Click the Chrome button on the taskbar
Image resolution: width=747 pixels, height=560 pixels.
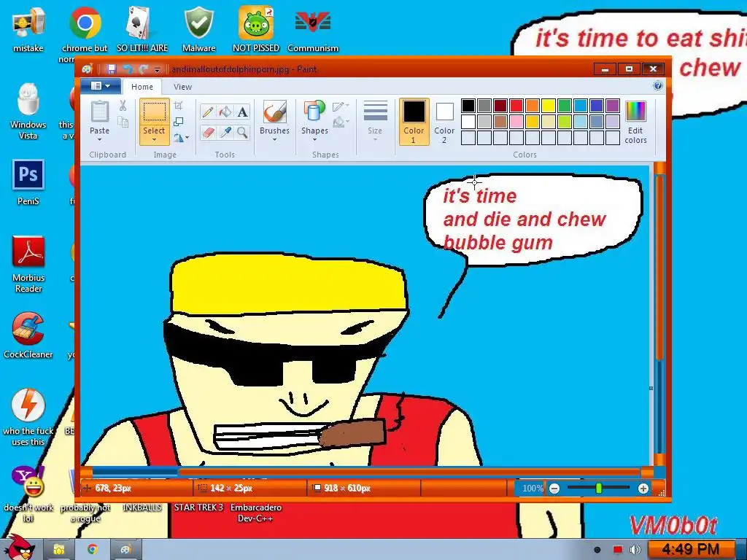(x=93, y=550)
